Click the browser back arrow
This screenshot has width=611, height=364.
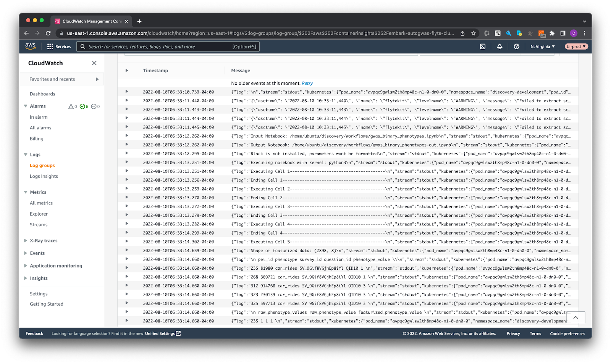click(x=26, y=33)
